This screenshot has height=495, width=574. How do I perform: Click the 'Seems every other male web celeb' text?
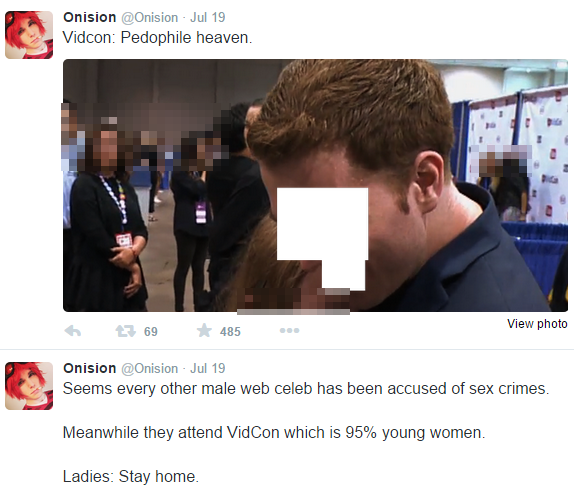(x=190, y=389)
